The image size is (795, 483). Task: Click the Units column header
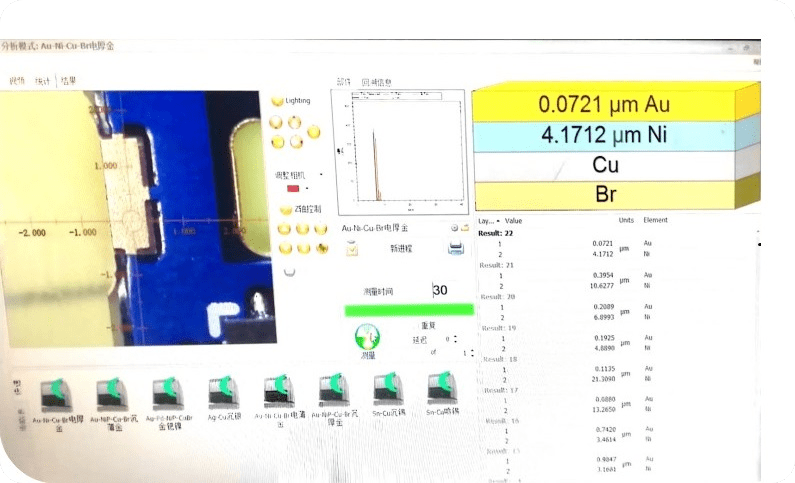click(626, 220)
